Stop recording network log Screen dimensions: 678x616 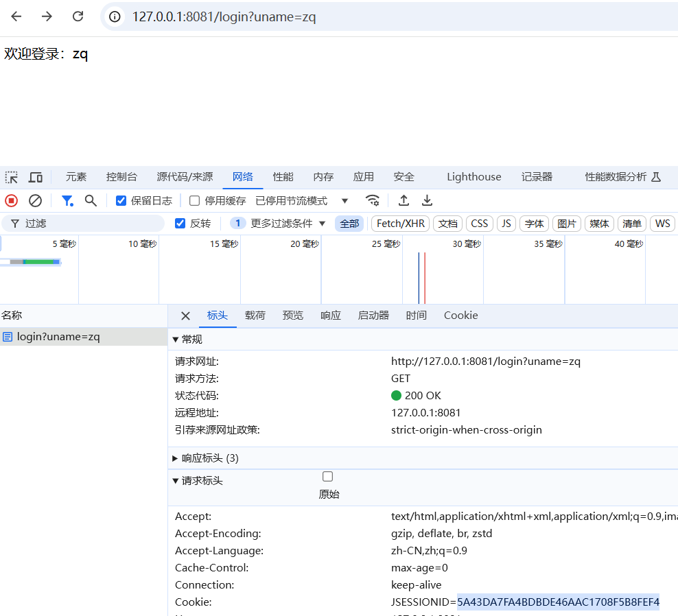(x=11, y=200)
